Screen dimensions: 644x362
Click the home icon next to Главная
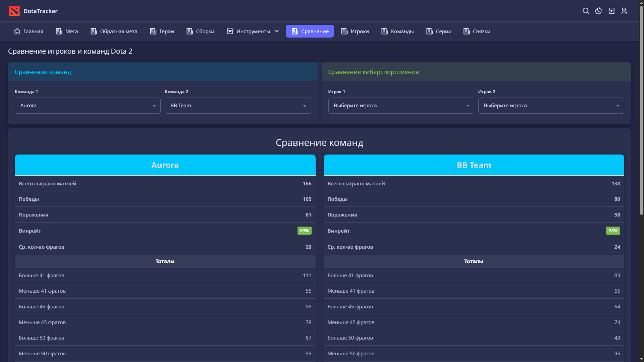[17, 31]
